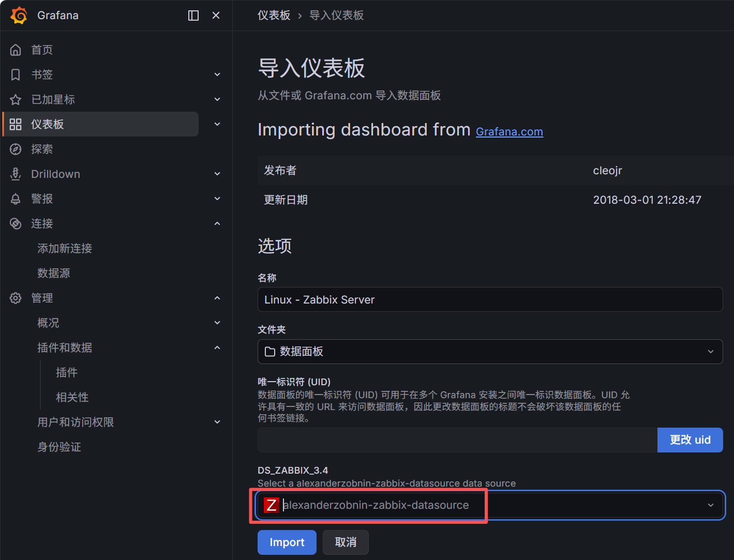Viewport: 734px width, 560px height.
Task: Close the navigation menu with X
Action: [x=216, y=16]
